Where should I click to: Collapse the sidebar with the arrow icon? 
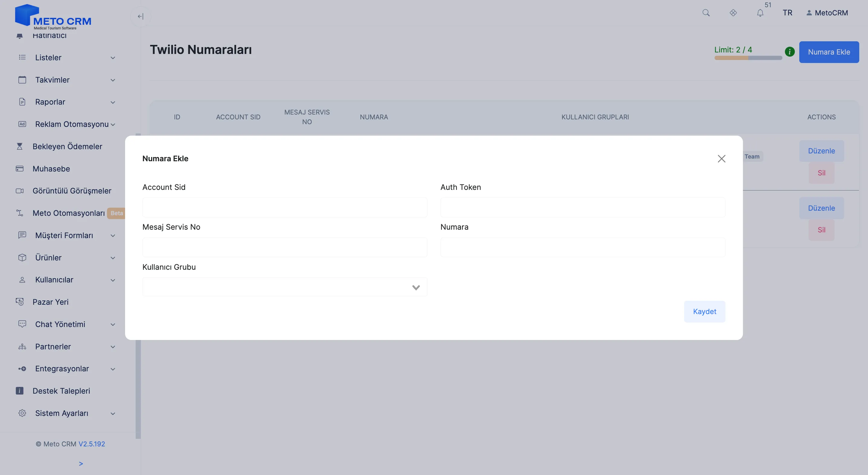140,17
